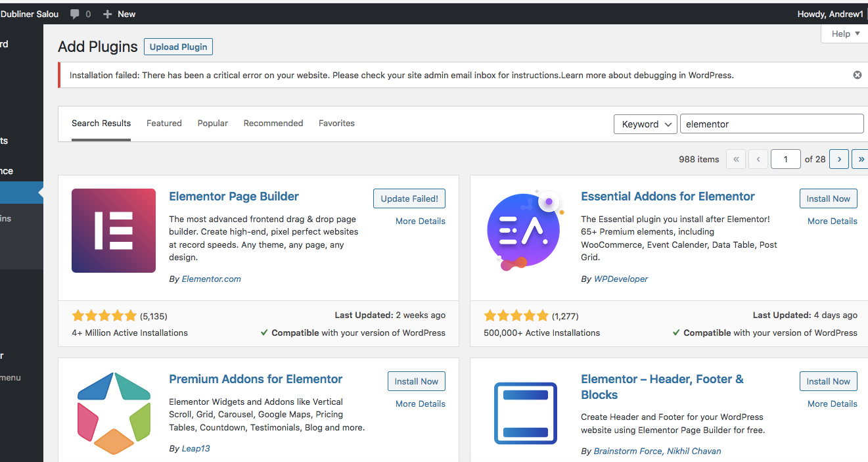The image size is (868, 462).
Task: Click the Essential Addons for Elementor icon
Action: pyautogui.click(x=525, y=231)
